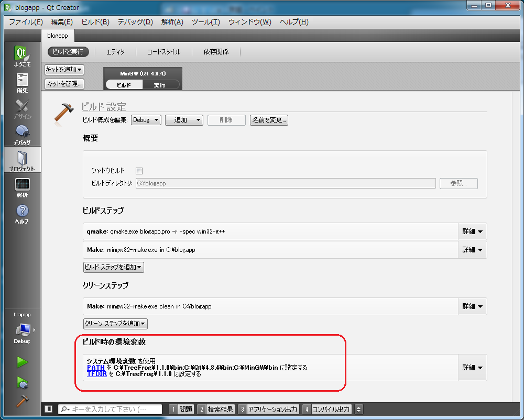Open the Debug build configuration combo box
The height and width of the screenshot is (420, 524).
(146, 120)
